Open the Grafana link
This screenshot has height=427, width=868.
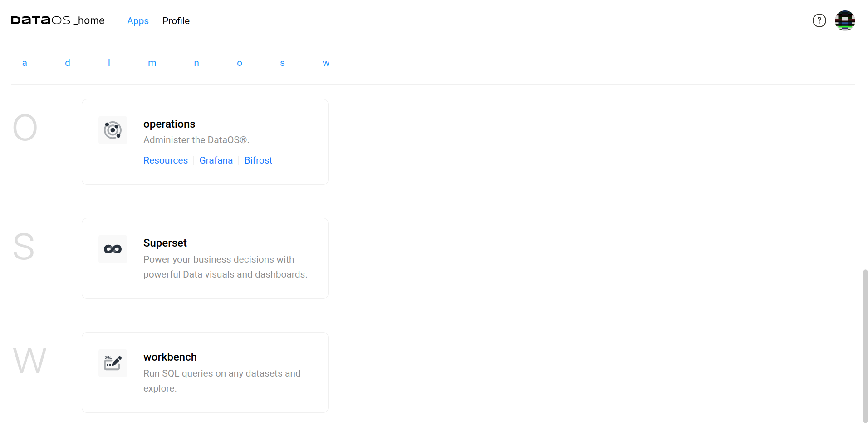(216, 160)
